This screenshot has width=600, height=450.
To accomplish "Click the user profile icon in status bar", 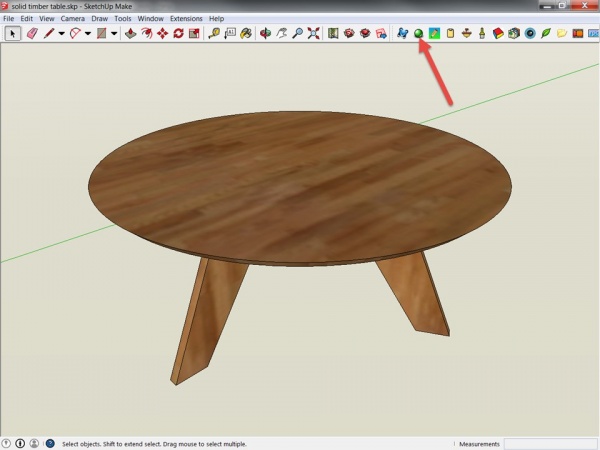I will pos(35,443).
